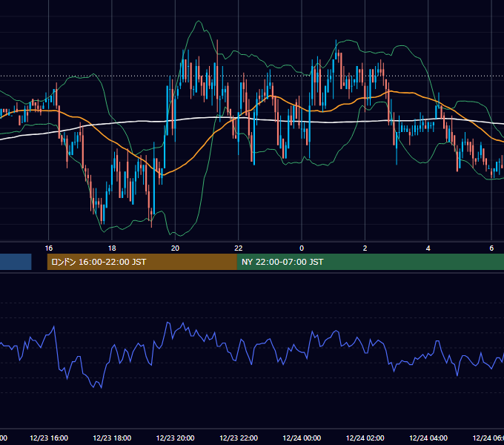Image resolution: width=504 pixels, height=445 pixels.
Task: Click the 12/23 20:00 date label
Action: coord(175,438)
